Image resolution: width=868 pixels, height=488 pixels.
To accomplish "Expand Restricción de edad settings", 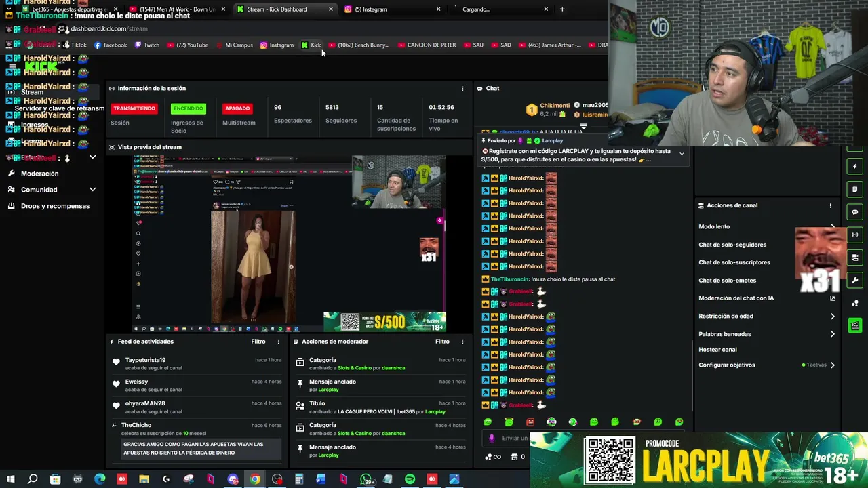I will coord(833,316).
